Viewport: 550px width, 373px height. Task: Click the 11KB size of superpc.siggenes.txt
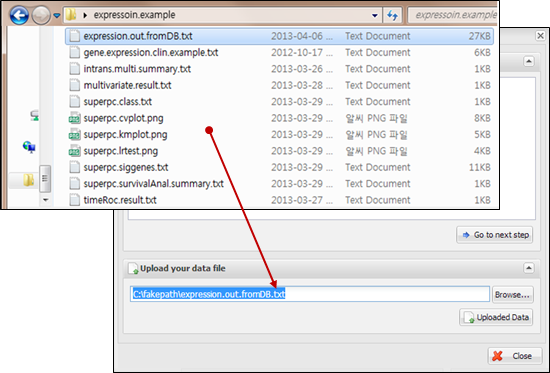point(479,167)
